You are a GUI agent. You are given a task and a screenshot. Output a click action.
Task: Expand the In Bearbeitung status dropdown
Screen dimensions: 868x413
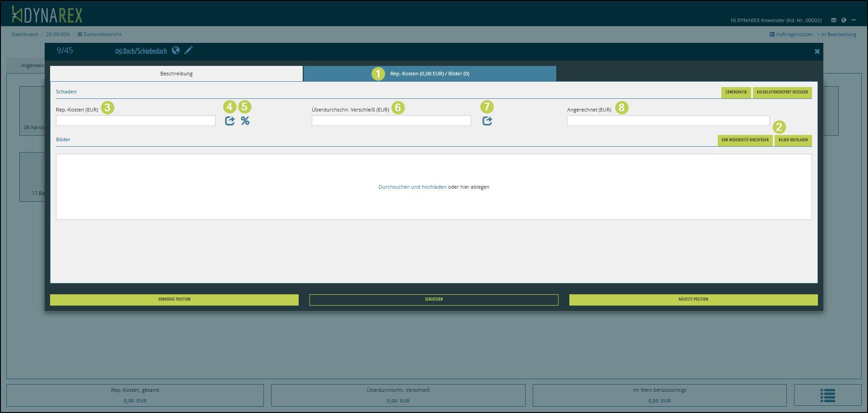(836, 34)
